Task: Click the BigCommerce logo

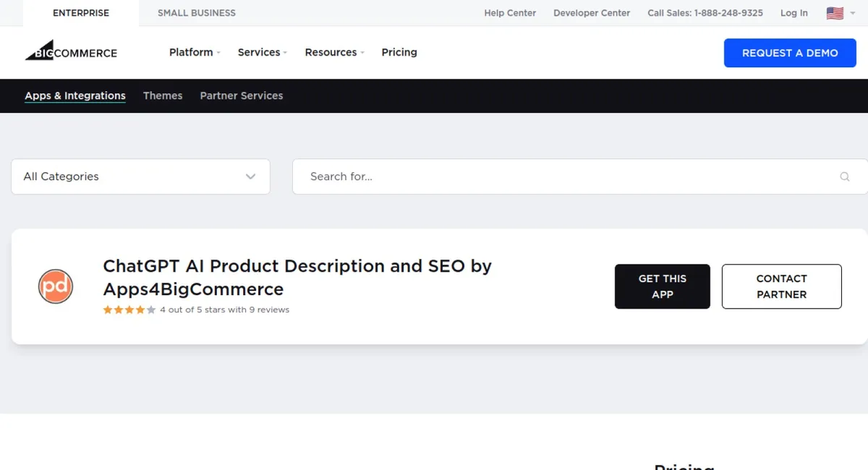Action: (70, 51)
